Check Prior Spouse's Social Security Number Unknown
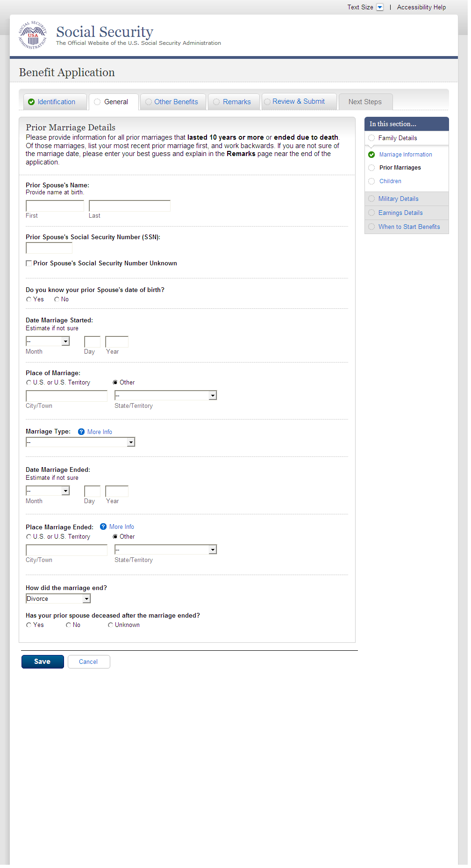471x868 pixels. coord(29,263)
